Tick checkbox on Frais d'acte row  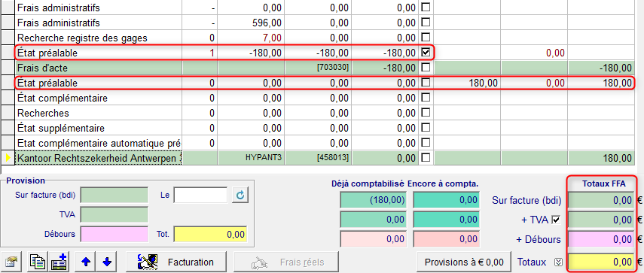pyautogui.click(x=426, y=67)
